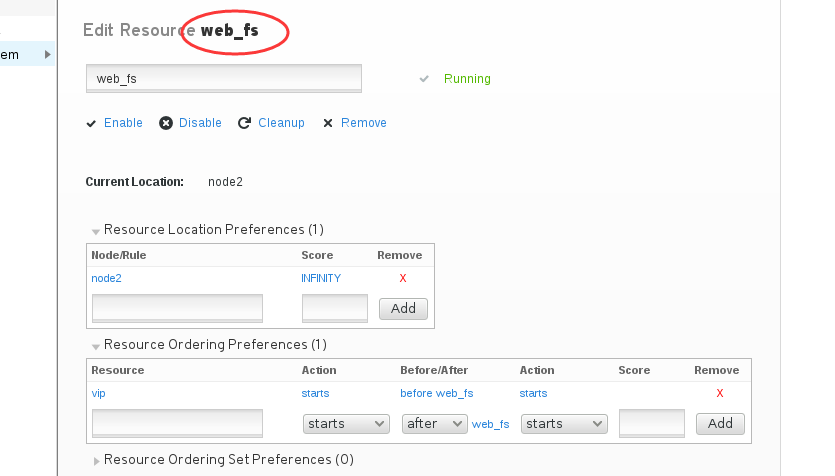
Task: Click Add button in Location Preferences
Action: (x=403, y=309)
